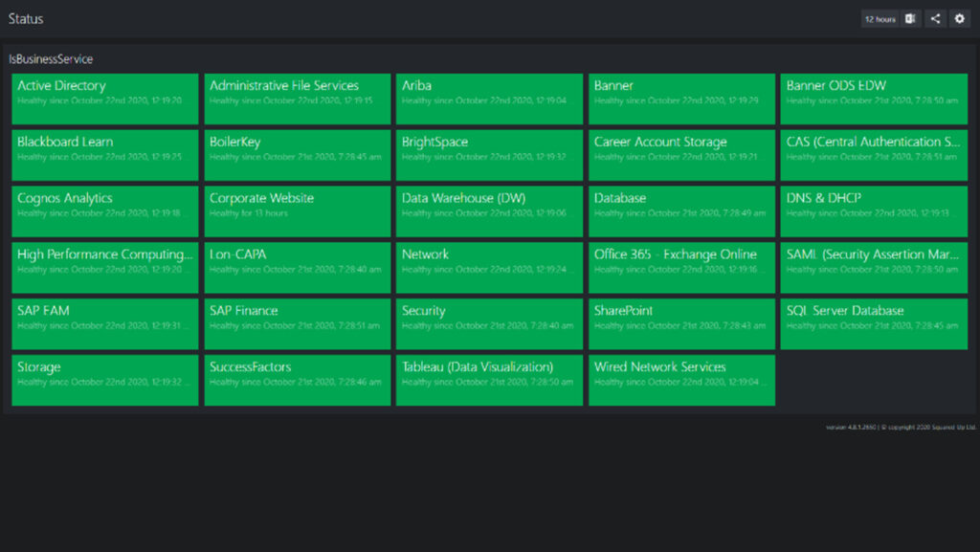View the Corporate Website status tile
This screenshot has width=980, height=552.
click(298, 211)
